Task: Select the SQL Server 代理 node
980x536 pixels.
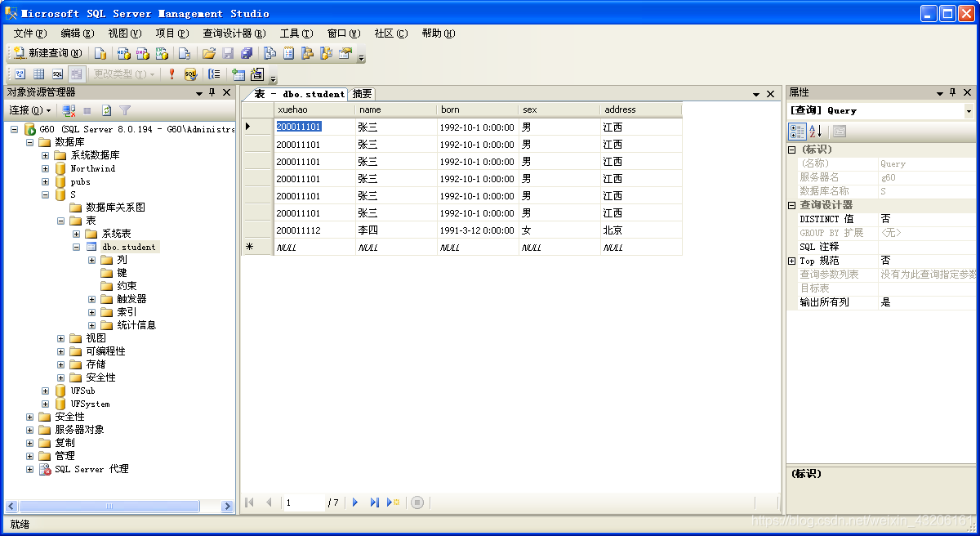Action: point(91,469)
